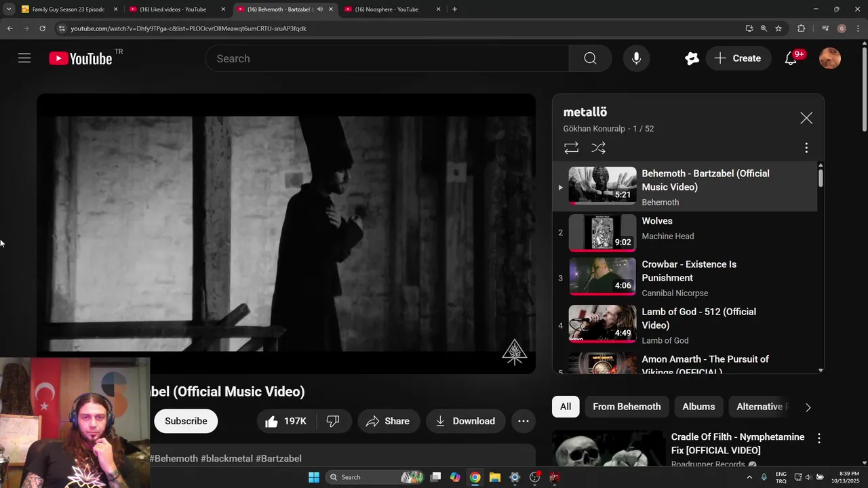Open a new browser tab

[x=454, y=9]
